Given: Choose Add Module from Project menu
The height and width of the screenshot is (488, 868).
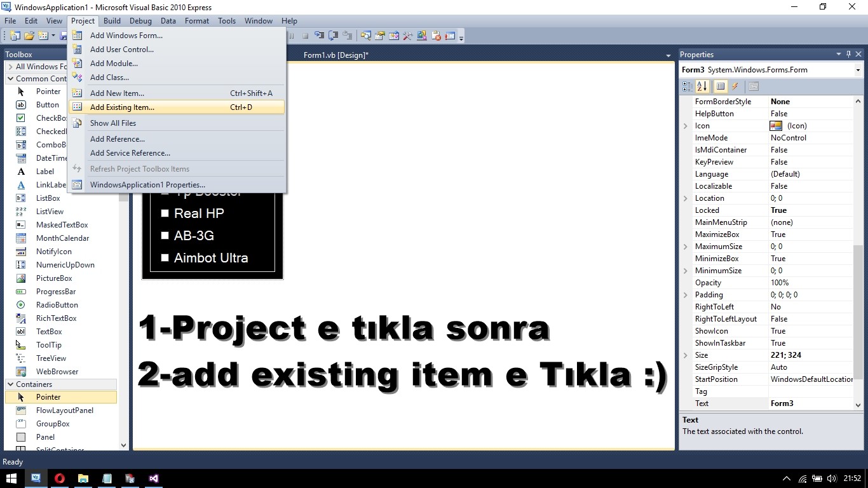Looking at the screenshot, I should (177, 64).
